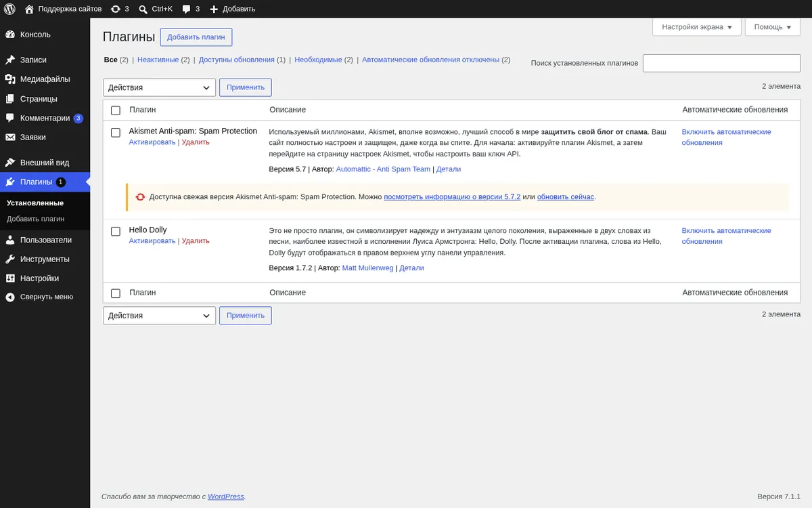This screenshot has height=508, width=812.
Task: View version 5.7.2 information link
Action: [452, 197]
